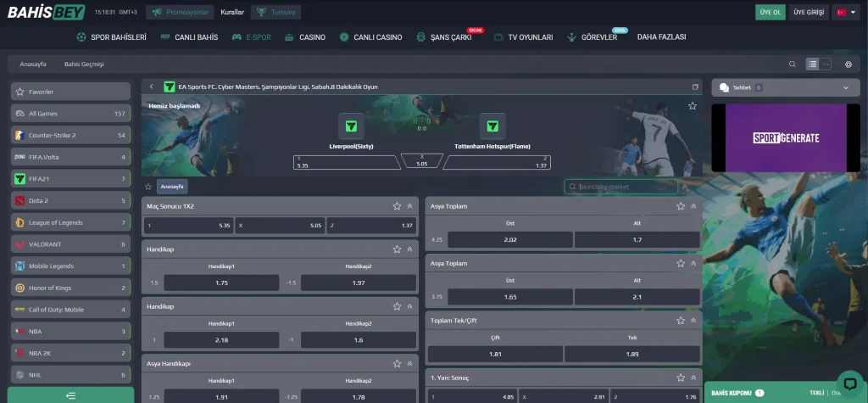Collapse the sidebar with the green arrow button

[71, 395]
